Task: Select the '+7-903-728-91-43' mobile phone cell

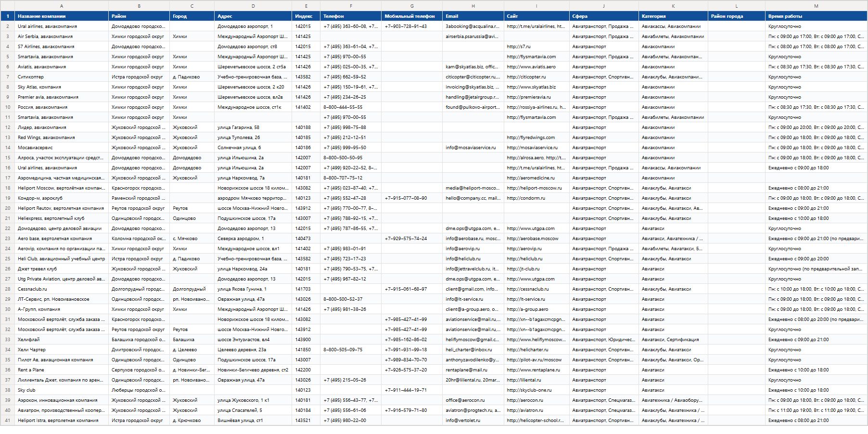Action: pos(412,26)
